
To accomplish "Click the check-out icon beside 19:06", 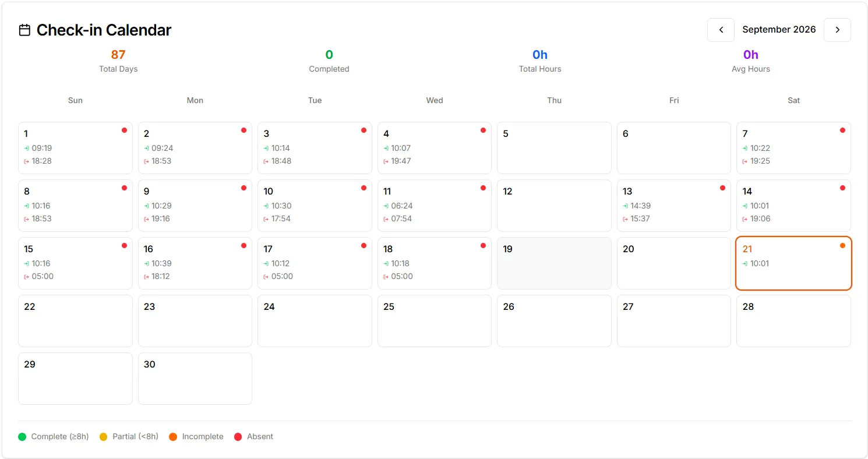I will 745,219.
